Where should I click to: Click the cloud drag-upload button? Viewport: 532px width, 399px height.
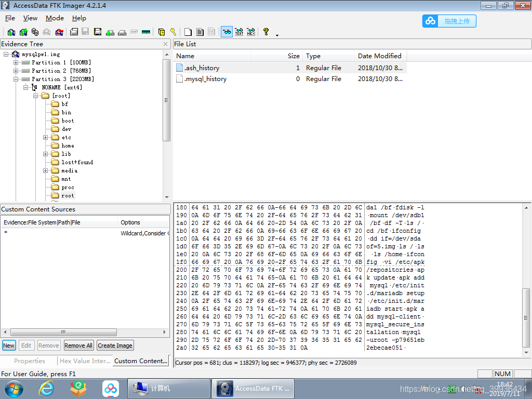click(x=449, y=21)
